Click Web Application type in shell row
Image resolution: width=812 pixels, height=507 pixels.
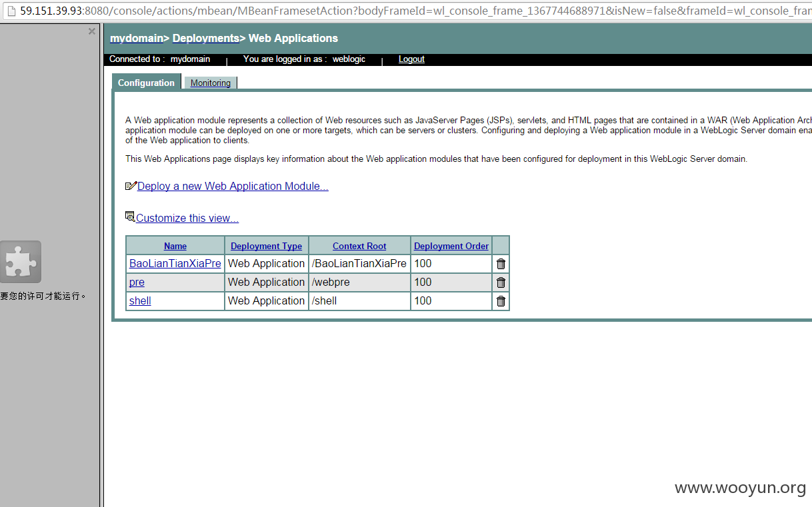point(266,301)
